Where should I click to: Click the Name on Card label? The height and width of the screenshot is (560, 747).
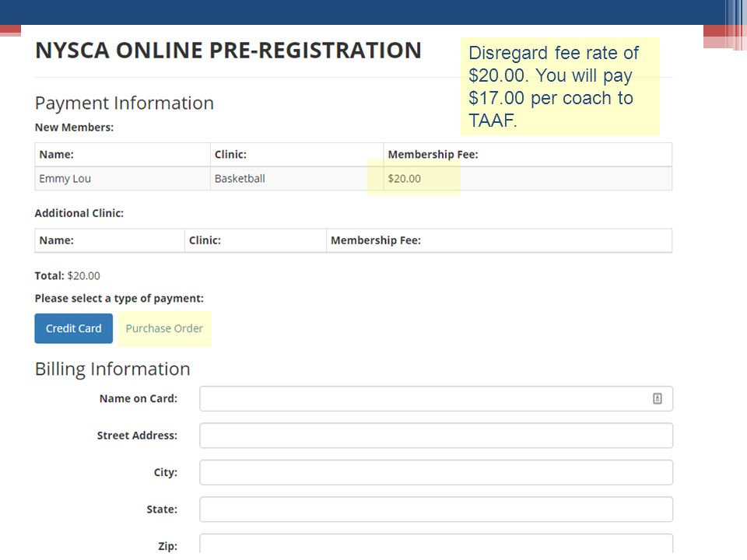click(139, 398)
